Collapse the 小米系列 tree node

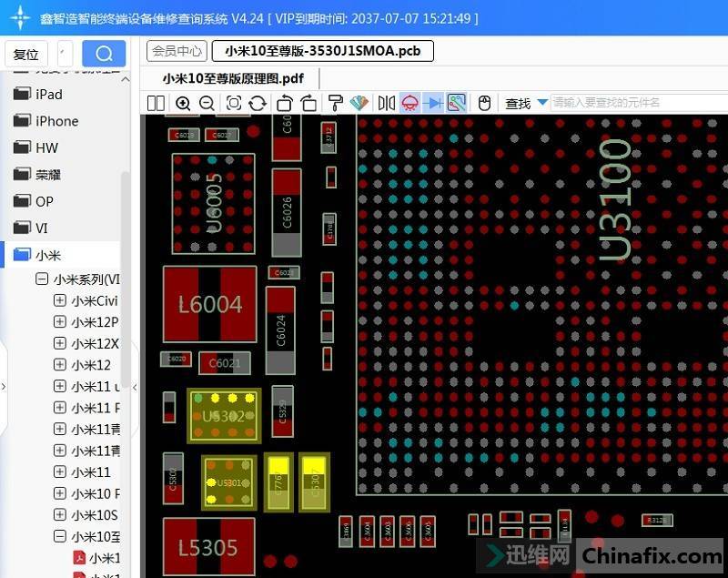(x=42, y=279)
